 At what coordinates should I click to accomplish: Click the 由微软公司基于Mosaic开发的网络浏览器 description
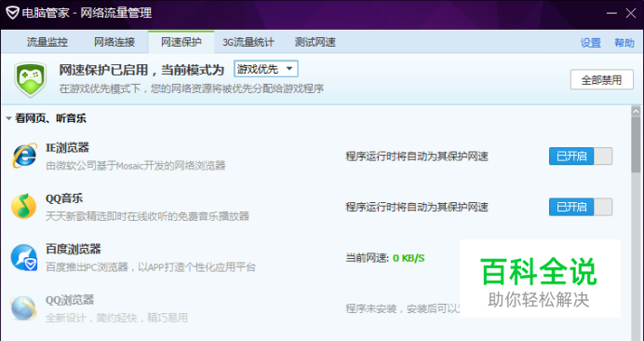pos(136,166)
